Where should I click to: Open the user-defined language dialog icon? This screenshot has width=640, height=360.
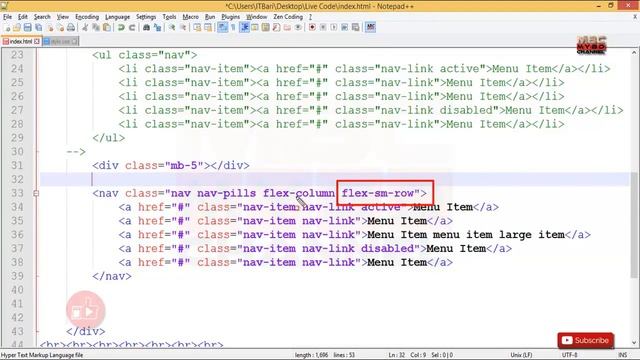tap(255, 27)
